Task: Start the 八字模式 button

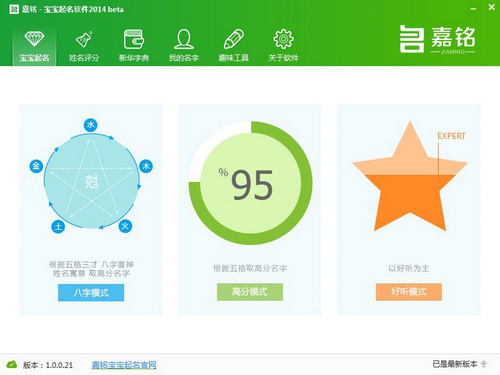Action: click(x=91, y=293)
